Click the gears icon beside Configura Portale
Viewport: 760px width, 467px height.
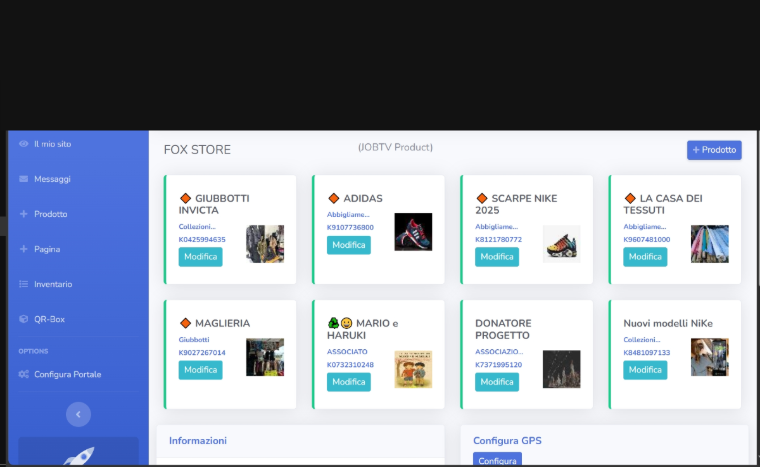pos(23,374)
